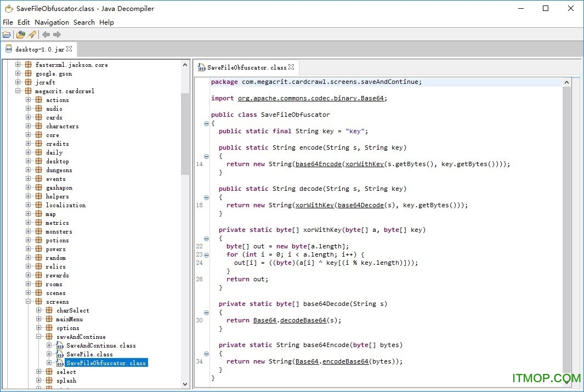Follow the org.apache.commons.codec.binary.Base64 import link
The image size is (584, 392).
pos(310,98)
